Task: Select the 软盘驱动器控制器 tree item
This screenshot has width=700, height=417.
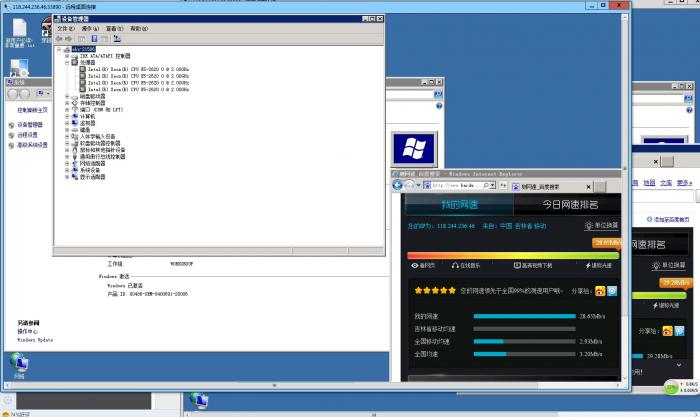Action: [x=100, y=143]
